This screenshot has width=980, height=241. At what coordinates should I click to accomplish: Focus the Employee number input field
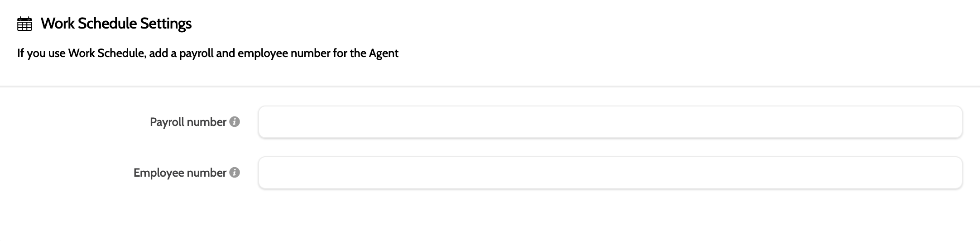pyautogui.click(x=610, y=173)
